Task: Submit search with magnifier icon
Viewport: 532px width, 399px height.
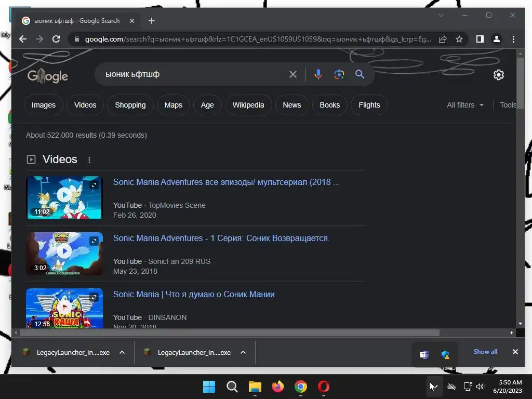Action: tap(360, 74)
